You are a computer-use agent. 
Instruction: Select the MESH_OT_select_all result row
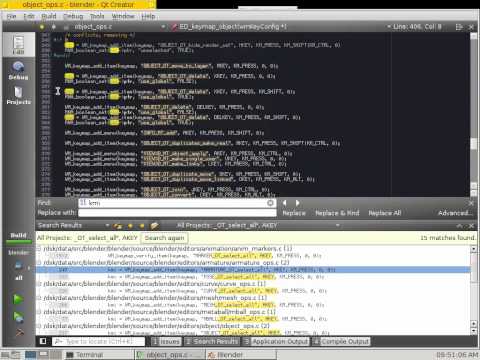[253, 305]
